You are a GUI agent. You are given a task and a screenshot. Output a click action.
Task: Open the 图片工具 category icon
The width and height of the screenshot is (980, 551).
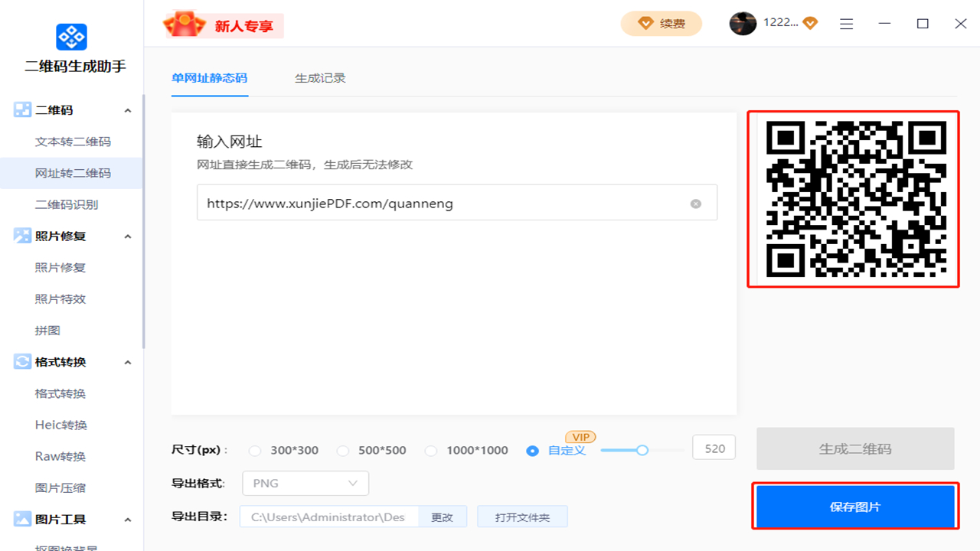point(21,519)
